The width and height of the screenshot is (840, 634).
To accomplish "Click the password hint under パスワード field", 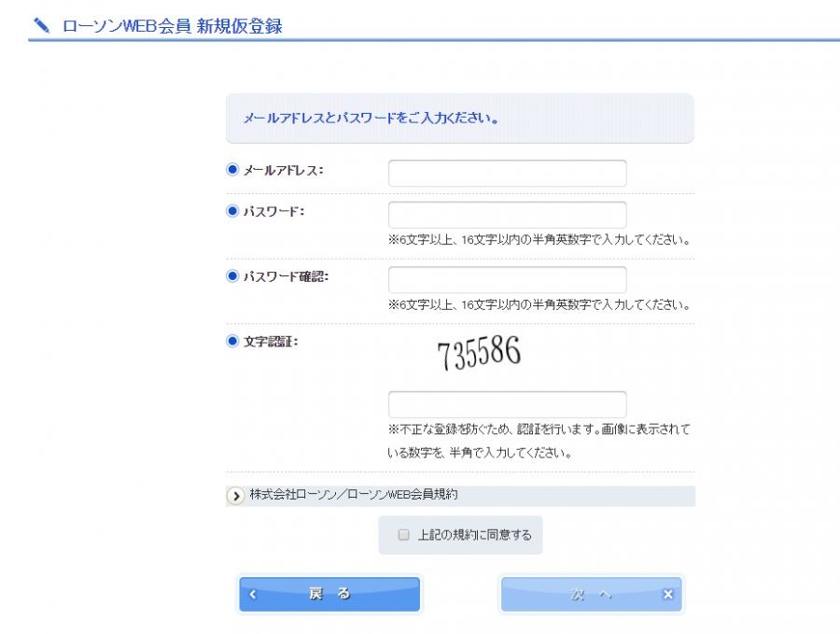I will pyautogui.click(x=539, y=240).
